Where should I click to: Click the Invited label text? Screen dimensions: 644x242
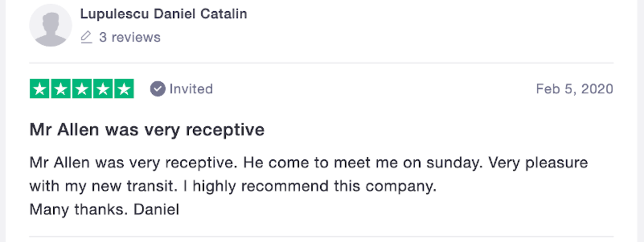[x=191, y=89]
